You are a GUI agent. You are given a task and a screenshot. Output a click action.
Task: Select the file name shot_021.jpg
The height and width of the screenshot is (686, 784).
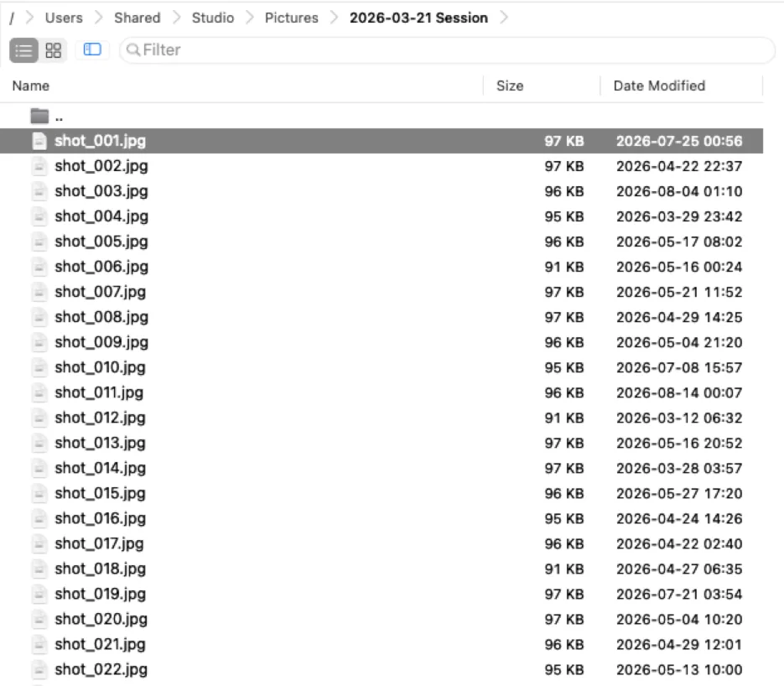pyautogui.click(x=100, y=644)
